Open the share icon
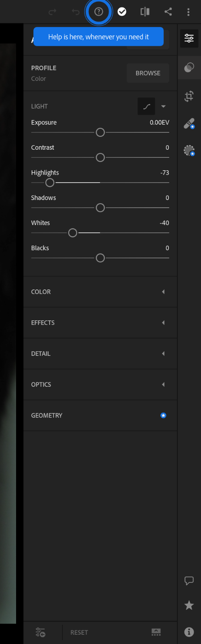The height and width of the screenshot is (644, 201). 168,12
